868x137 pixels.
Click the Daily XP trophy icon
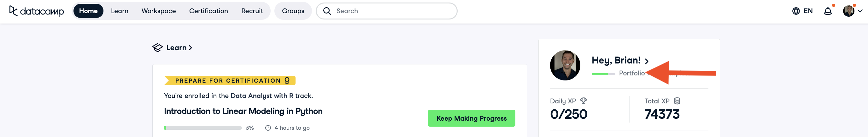[583, 101]
